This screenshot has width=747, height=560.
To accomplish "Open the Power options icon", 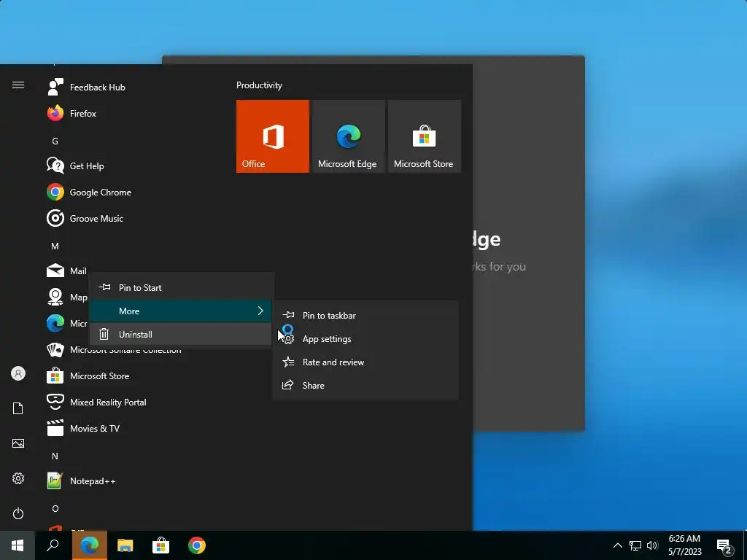I will [x=18, y=513].
